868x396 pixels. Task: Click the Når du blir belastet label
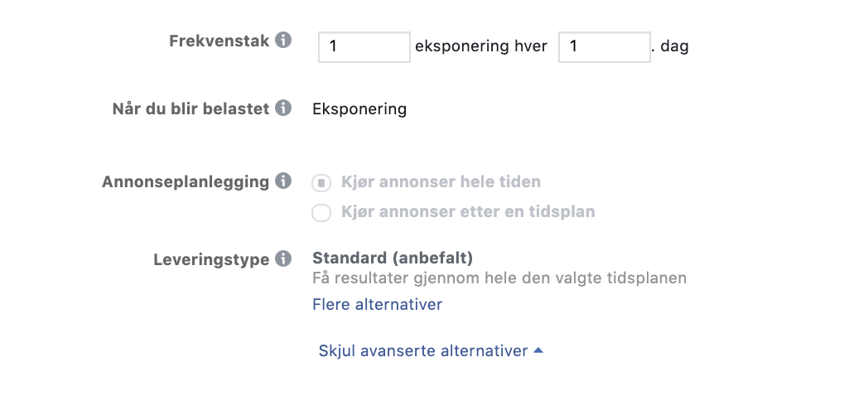point(190,108)
